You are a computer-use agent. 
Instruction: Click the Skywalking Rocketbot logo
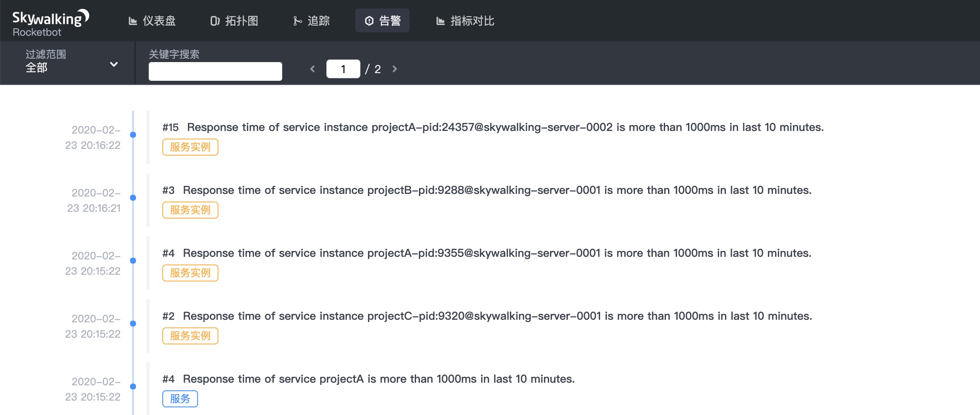coord(50,20)
